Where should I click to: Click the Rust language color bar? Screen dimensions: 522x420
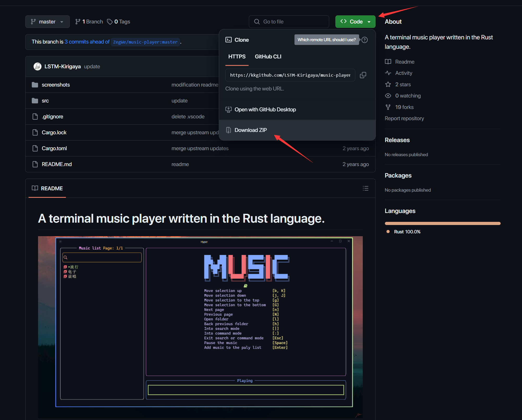pyautogui.click(x=442, y=223)
